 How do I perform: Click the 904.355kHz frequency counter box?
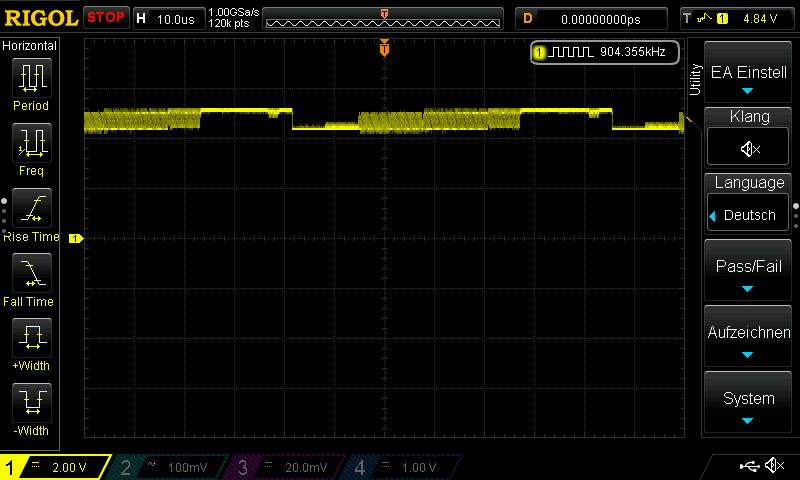coord(605,52)
